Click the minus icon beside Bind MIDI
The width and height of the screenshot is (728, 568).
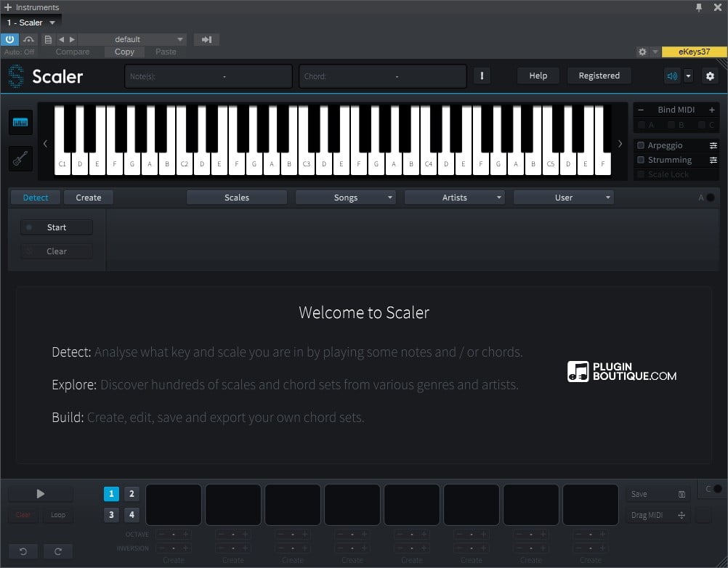click(641, 110)
